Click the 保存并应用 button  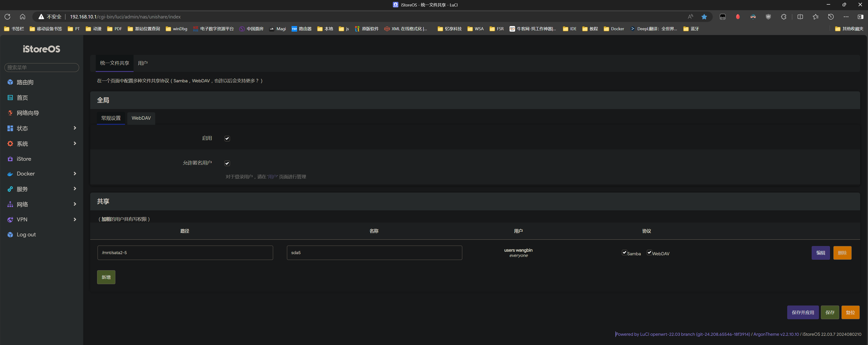click(803, 312)
